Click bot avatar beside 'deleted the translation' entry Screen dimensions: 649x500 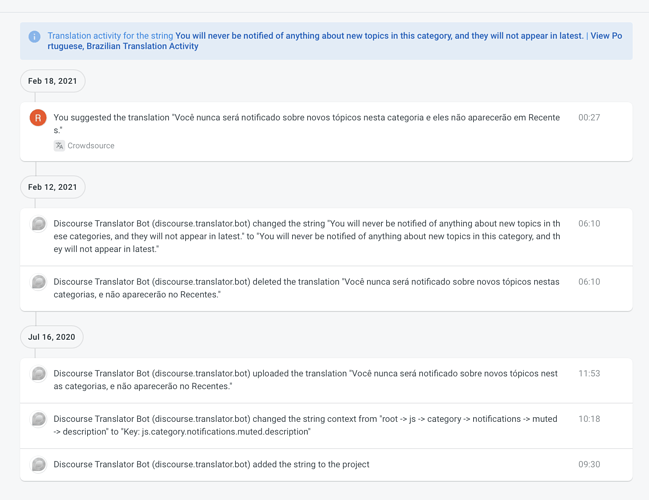(38, 282)
